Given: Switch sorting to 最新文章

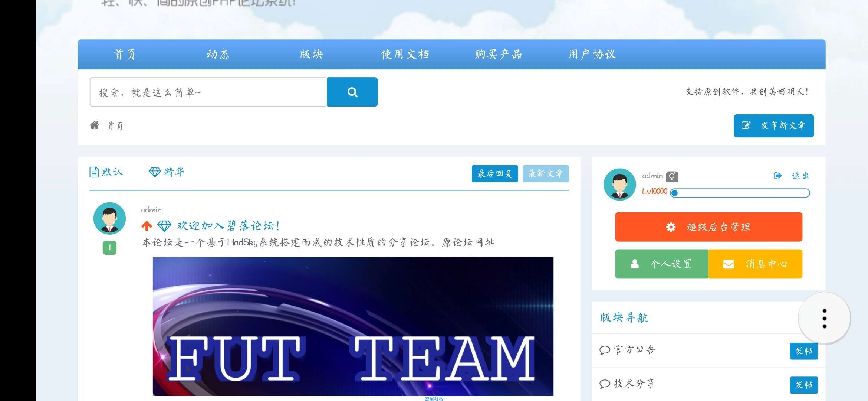Looking at the screenshot, I should pyautogui.click(x=545, y=174).
